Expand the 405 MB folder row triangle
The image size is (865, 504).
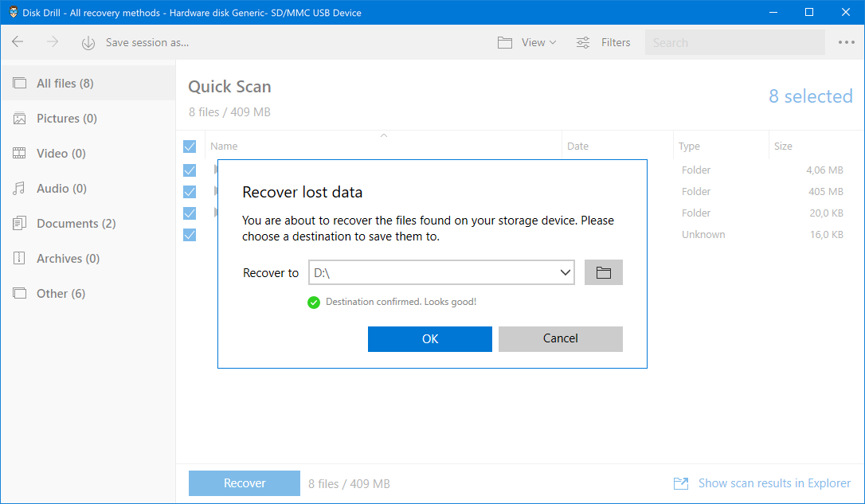click(x=216, y=191)
